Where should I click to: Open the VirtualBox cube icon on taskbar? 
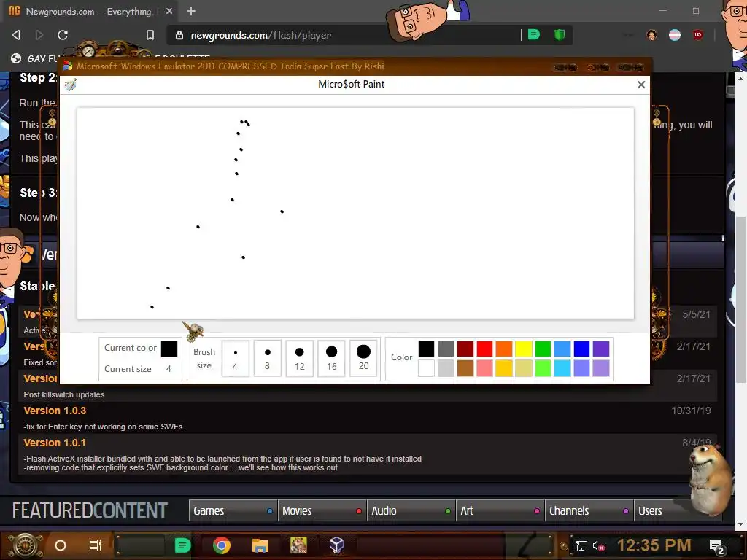(337, 545)
